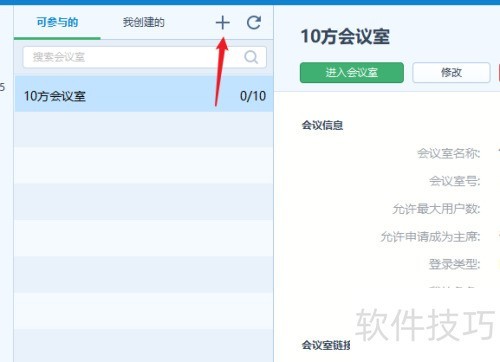Click the 允许申请成为主席 label
This screenshot has width=500, height=362.
(x=430, y=237)
